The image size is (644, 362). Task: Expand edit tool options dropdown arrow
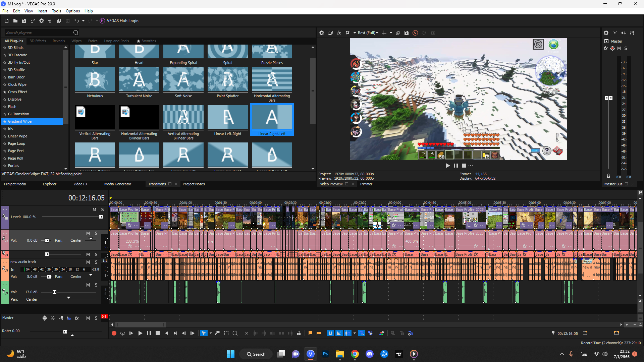coord(211,333)
